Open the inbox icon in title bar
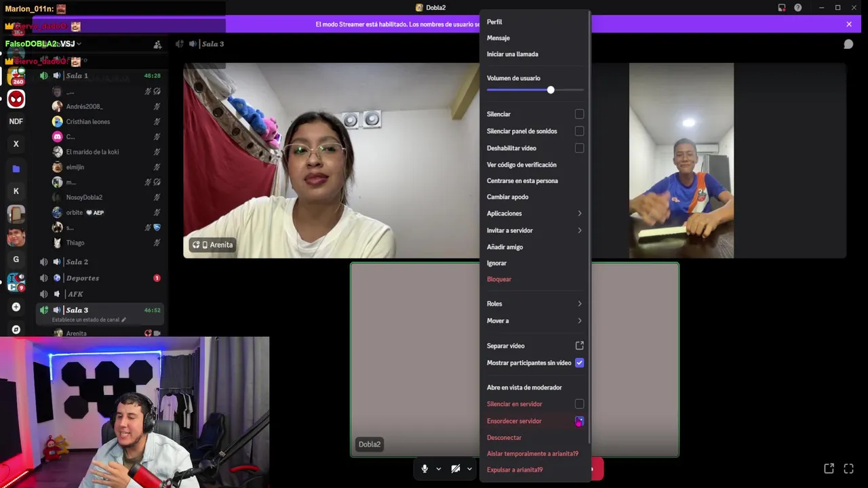The image size is (868, 488). [x=781, y=7]
